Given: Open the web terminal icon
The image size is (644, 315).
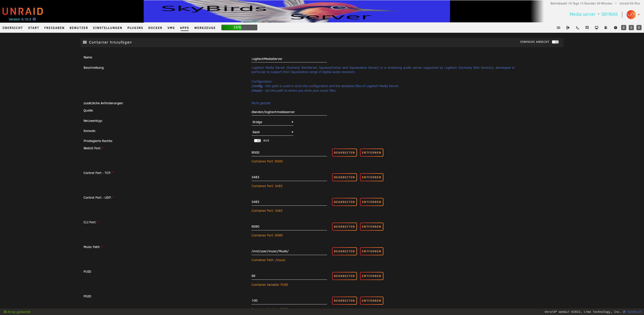Looking at the screenshot, I should [x=578, y=28].
